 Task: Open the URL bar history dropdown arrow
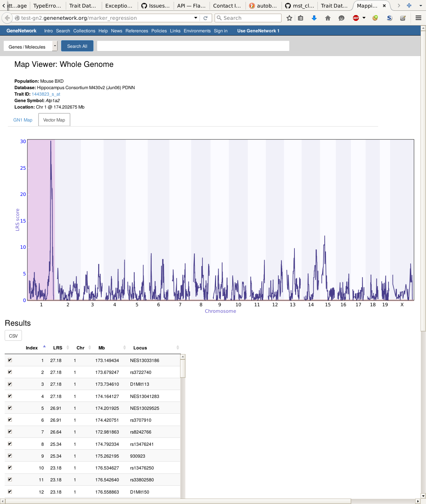click(196, 18)
